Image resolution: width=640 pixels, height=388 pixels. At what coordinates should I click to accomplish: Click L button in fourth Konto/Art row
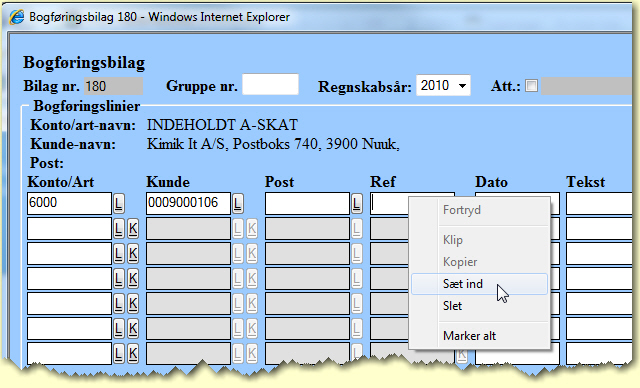click(119, 278)
